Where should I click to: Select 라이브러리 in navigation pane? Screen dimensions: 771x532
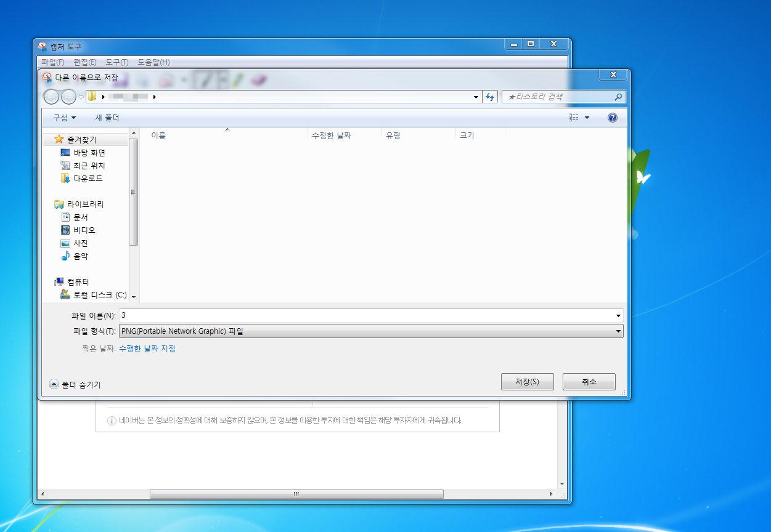pyautogui.click(x=78, y=204)
